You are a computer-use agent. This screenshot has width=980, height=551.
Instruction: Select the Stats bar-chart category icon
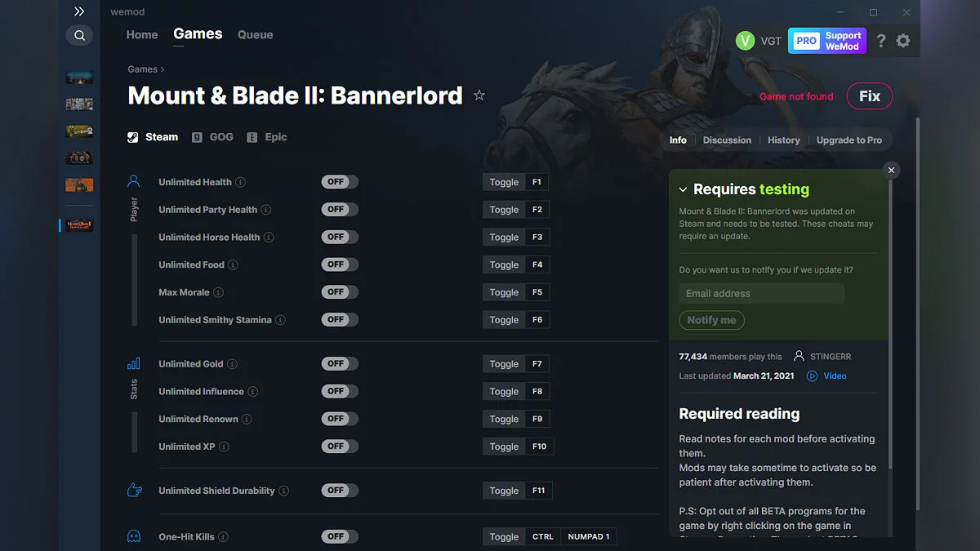(134, 363)
